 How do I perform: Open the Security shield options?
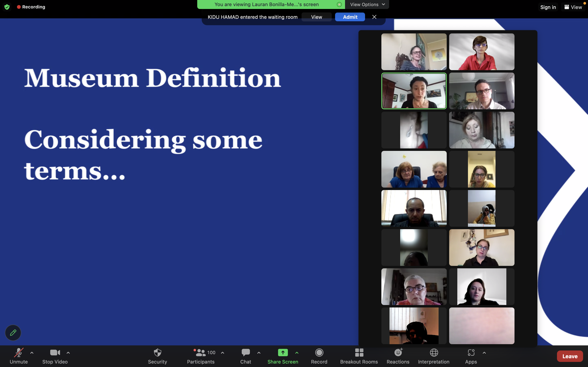(157, 353)
